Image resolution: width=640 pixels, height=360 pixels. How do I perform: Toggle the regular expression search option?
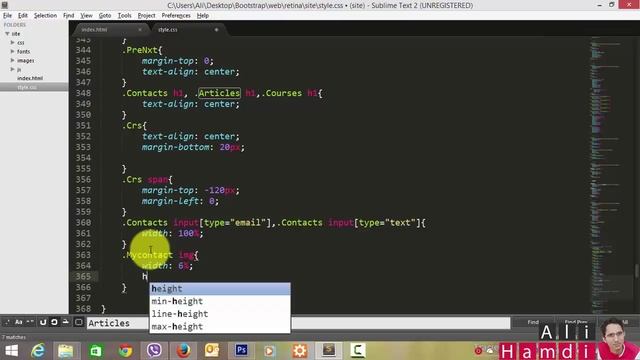click(x=7, y=322)
